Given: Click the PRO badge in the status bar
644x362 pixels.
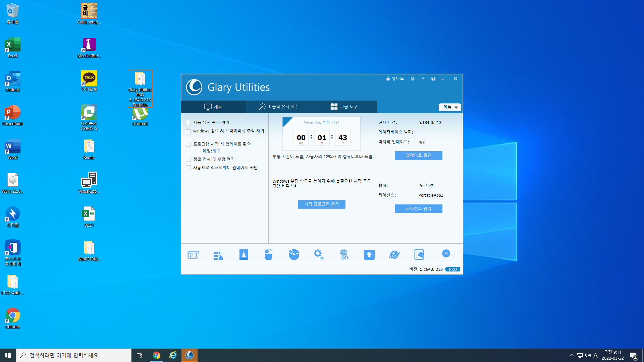Looking at the screenshot, I should [x=453, y=269].
